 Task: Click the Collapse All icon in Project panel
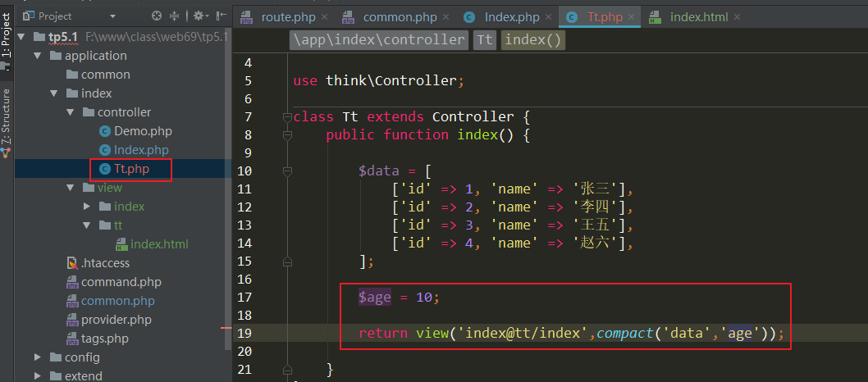174,16
